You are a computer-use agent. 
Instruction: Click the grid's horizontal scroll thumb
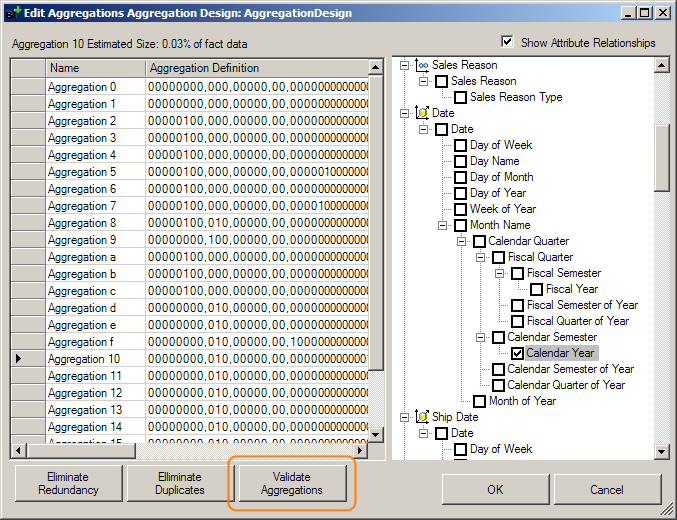click(x=81, y=451)
